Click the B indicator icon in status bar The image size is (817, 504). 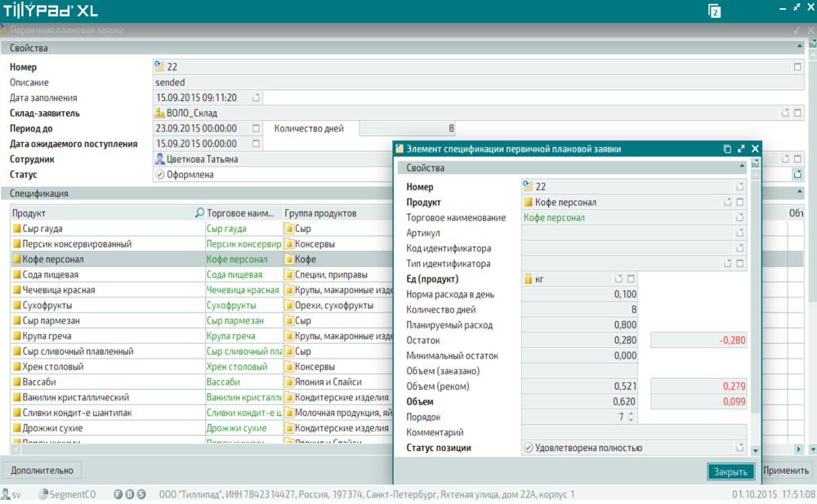pos(130,494)
